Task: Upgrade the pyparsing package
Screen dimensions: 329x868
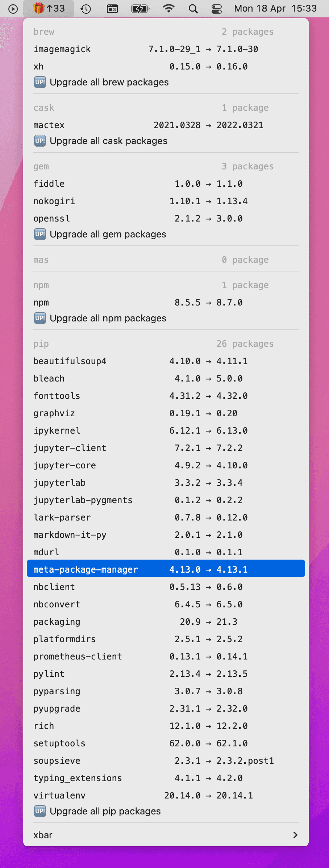Action: (x=166, y=691)
